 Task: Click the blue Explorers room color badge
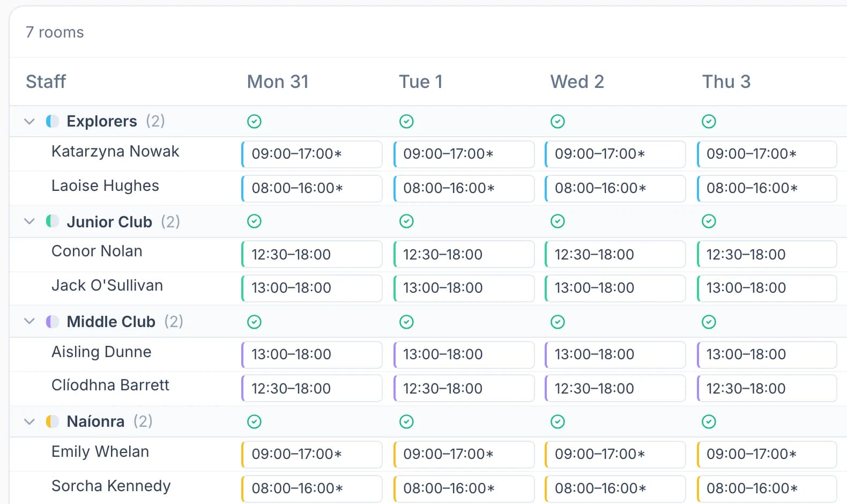[x=52, y=121]
